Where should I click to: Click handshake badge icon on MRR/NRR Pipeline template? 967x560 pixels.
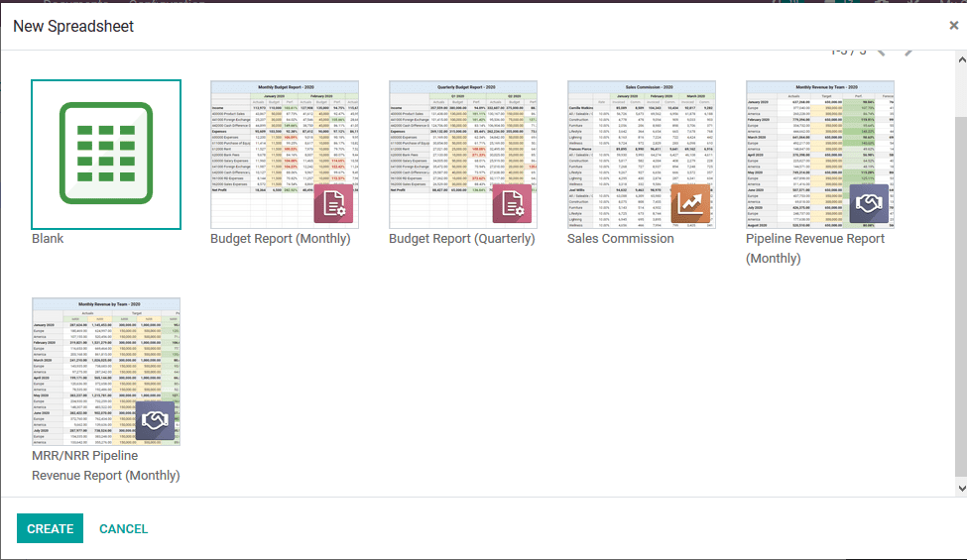(156, 420)
